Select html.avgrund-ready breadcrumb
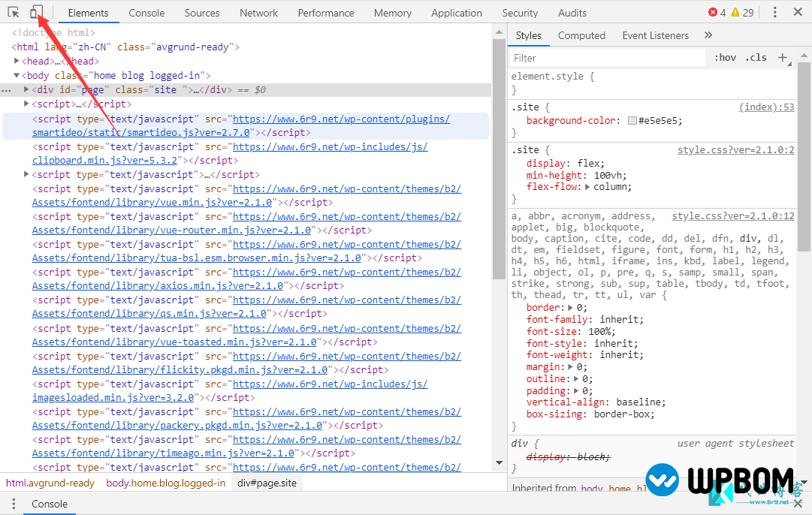This screenshot has height=515, width=812. pyautogui.click(x=50, y=483)
